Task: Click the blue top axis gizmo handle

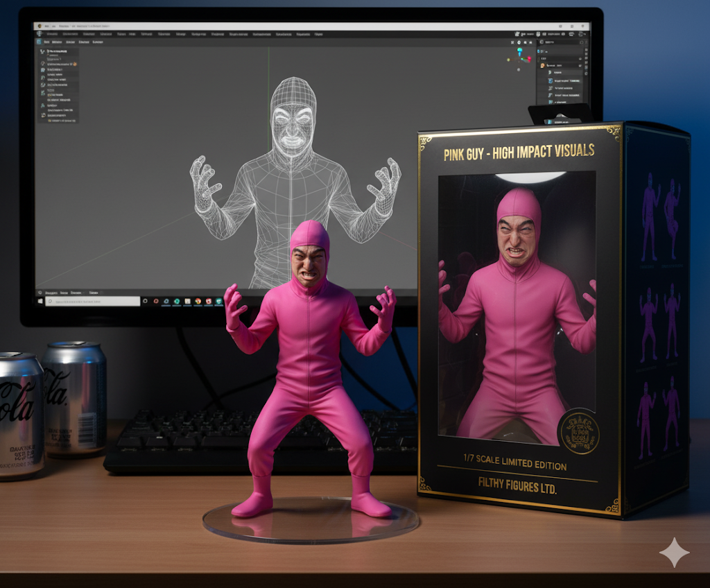Action: pos(520,51)
